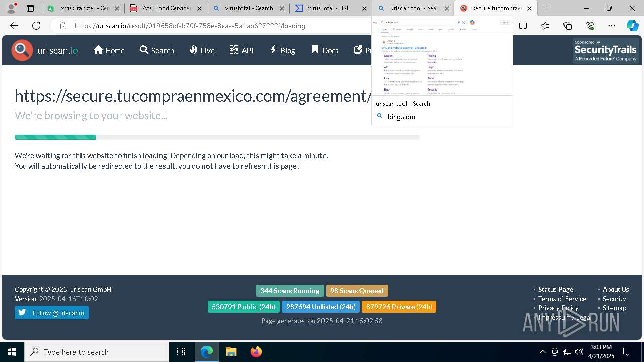Open Firefox from the taskbar
This screenshot has height=362, width=644.
tap(256, 352)
